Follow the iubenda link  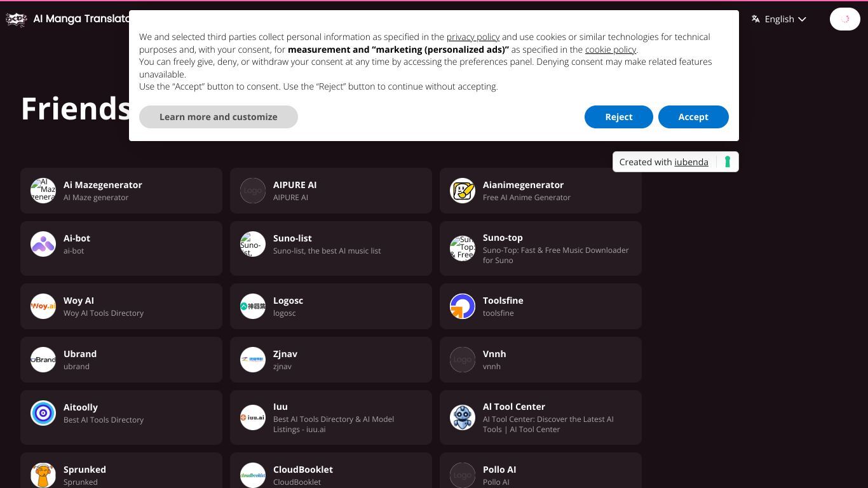(691, 162)
